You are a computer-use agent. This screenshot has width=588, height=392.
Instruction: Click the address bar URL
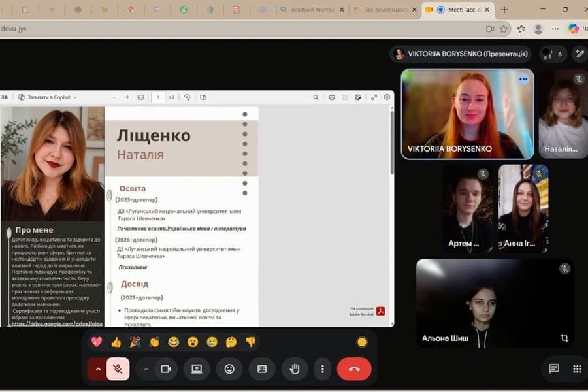[x=14, y=29]
